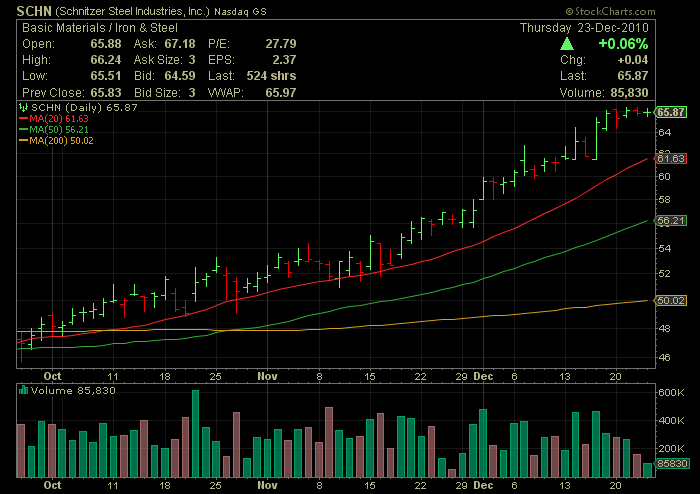The image size is (700, 494).
Task: Click the High value 66.24
Action: [x=106, y=60]
